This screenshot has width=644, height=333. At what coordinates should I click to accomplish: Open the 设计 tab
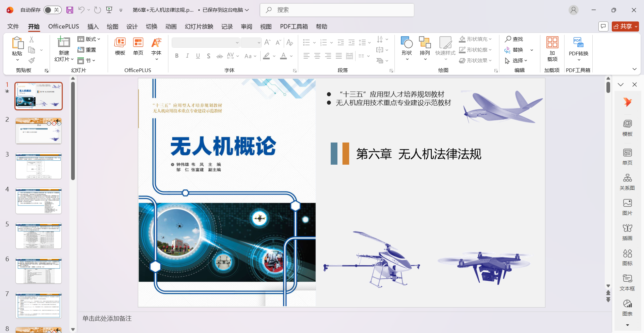click(132, 26)
